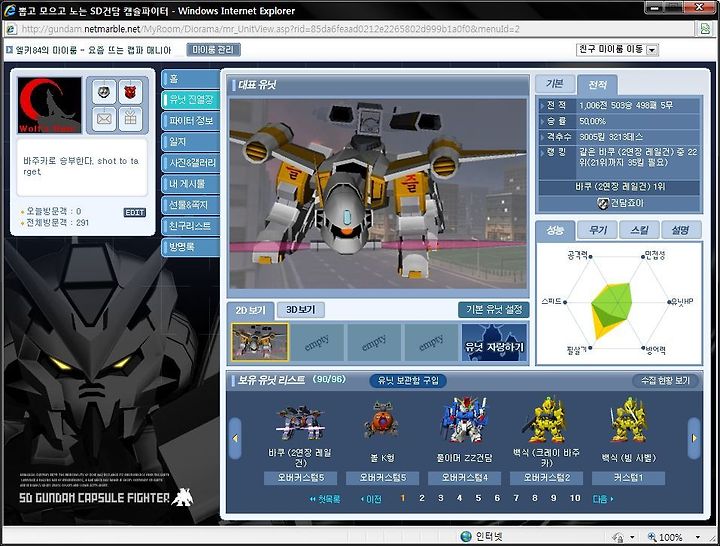Open the 선물&쪽지 sidebar menu

pyautogui.click(x=191, y=205)
